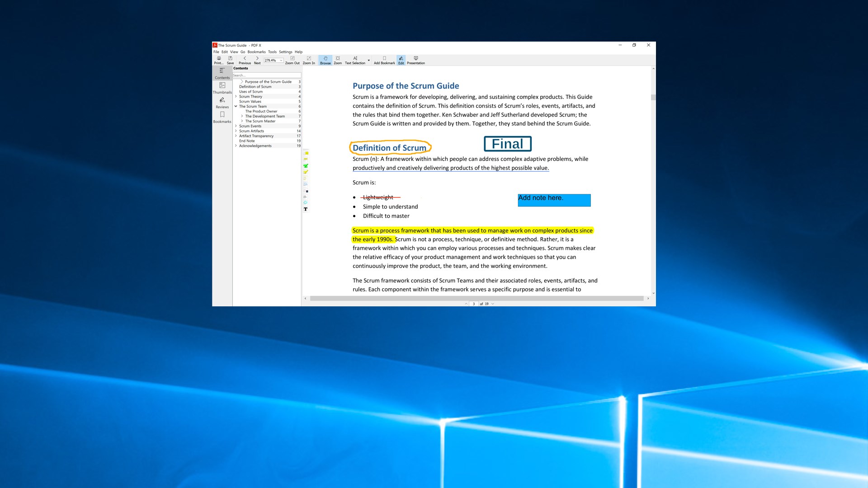Open the Bookmarks menu

coord(256,52)
